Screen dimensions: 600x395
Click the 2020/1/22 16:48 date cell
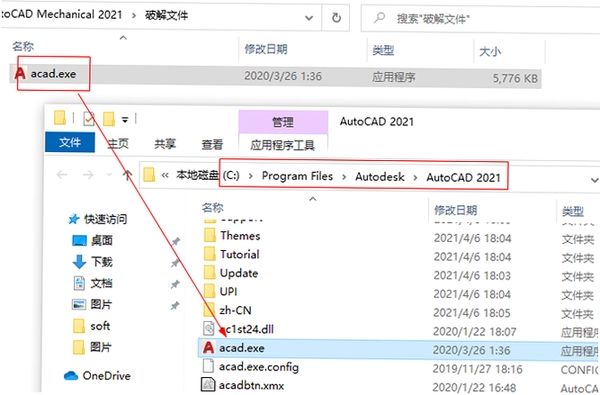(475, 387)
